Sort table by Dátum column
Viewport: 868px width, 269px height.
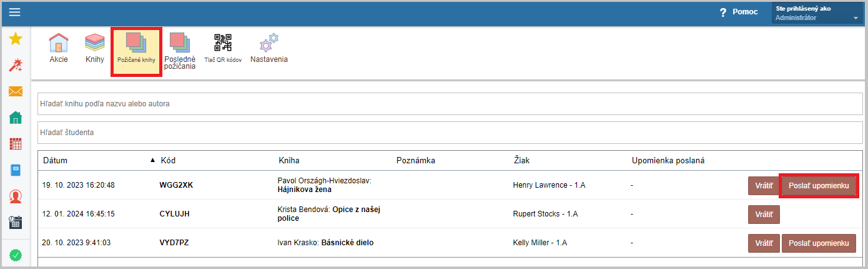click(x=55, y=161)
